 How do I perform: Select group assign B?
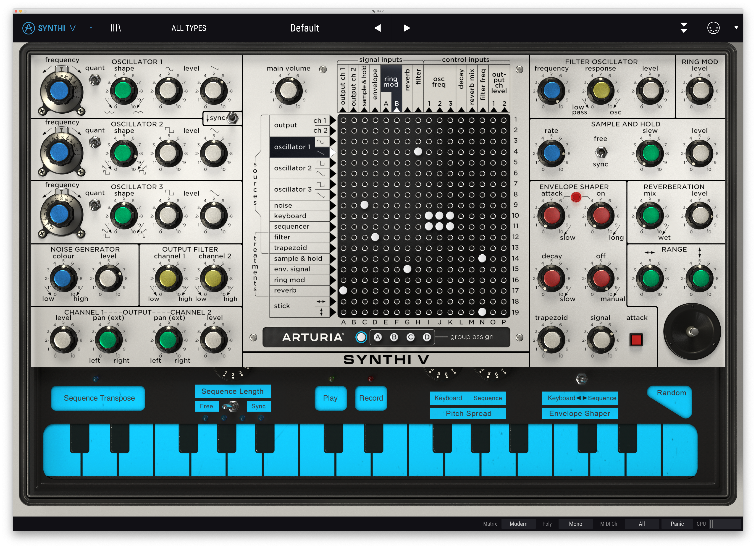[394, 337]
